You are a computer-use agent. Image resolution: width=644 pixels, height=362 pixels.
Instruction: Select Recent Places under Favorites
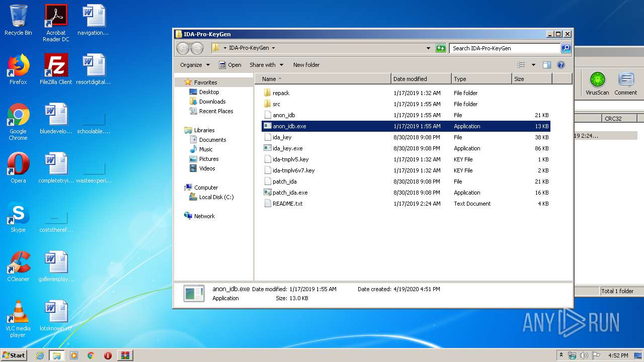click(216, 111)
